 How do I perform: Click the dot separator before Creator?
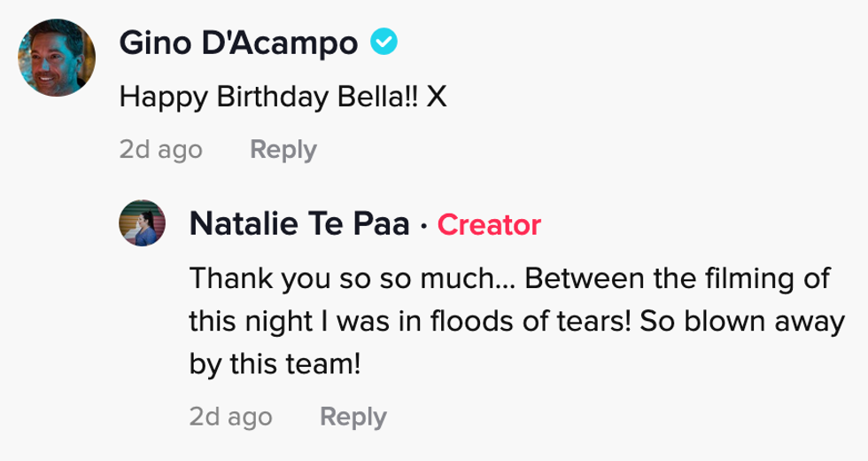[x=424, y=226]
